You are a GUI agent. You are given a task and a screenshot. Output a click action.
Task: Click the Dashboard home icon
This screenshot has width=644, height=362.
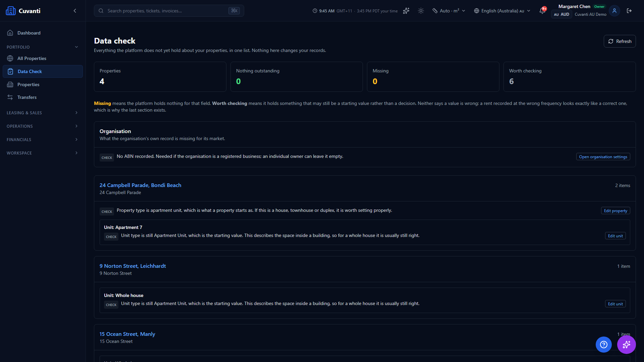point(10,33)
